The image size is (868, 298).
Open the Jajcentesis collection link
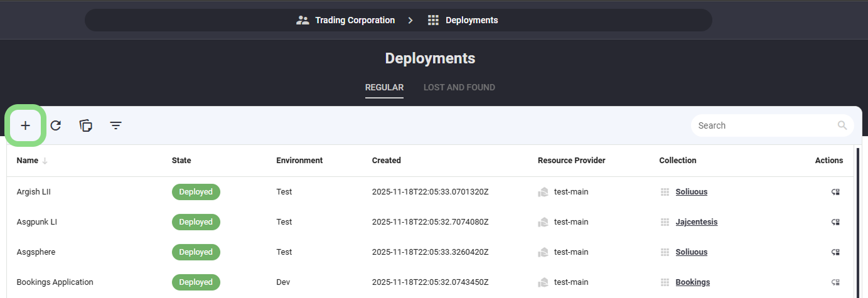pos(696,222)
